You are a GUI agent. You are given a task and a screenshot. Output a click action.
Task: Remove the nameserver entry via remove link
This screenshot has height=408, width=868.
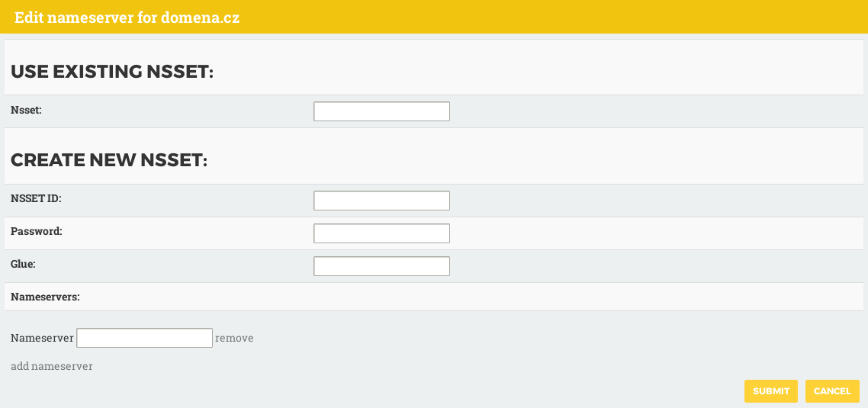(x=234, y=338)
